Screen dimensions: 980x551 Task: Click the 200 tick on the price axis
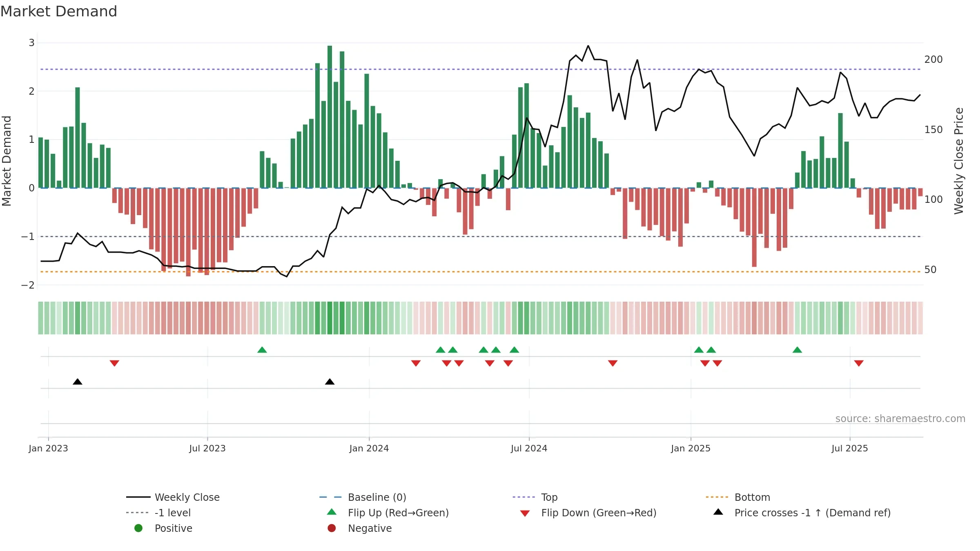[933, 60]
